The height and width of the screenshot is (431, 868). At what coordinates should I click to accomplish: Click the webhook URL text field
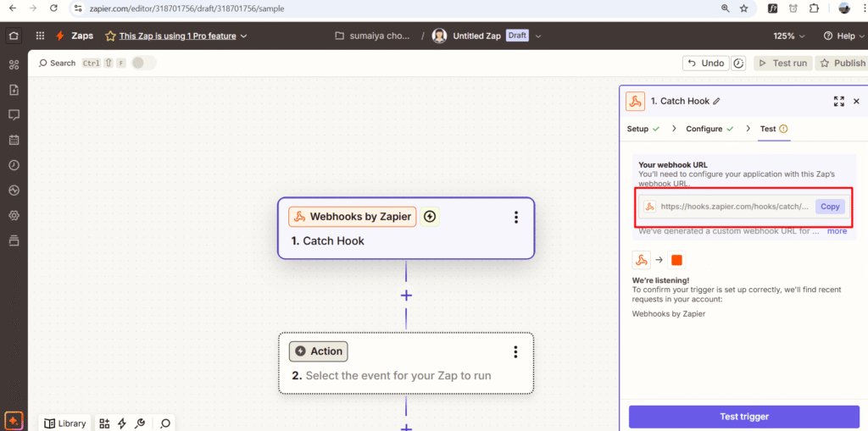733,207
